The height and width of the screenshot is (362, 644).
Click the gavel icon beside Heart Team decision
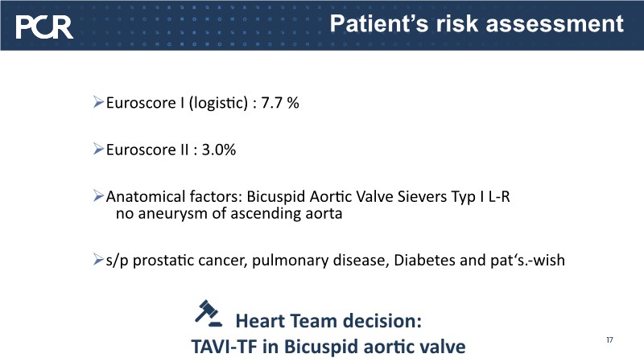(210, 313)
